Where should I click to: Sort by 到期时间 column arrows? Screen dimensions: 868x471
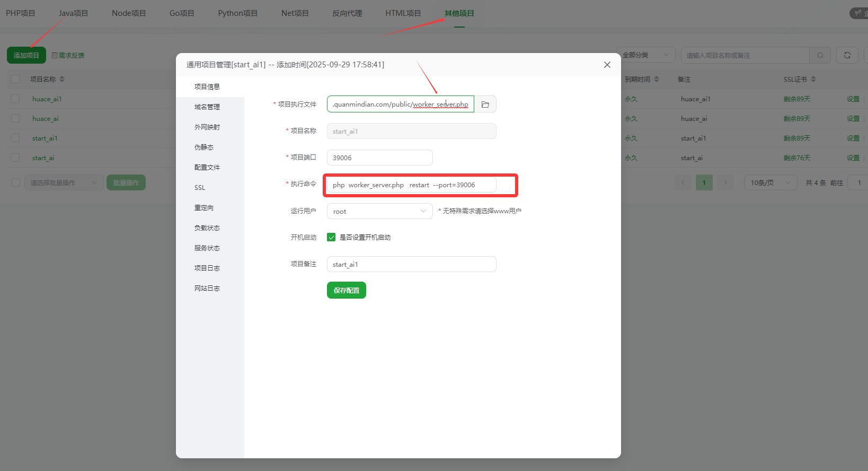[657, 79]
